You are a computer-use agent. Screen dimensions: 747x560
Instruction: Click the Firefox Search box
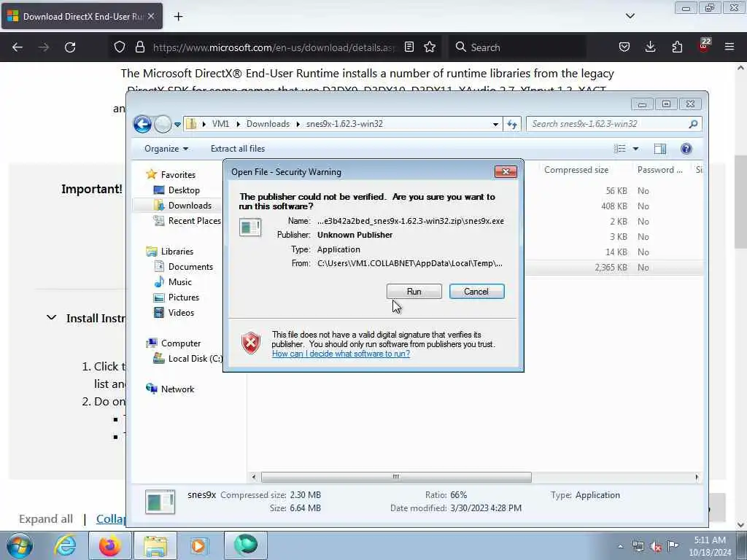point(518,47)
